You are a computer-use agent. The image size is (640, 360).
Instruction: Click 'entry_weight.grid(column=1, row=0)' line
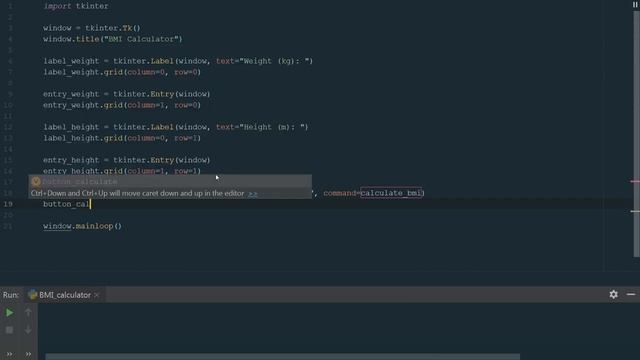tap(122, 105)
